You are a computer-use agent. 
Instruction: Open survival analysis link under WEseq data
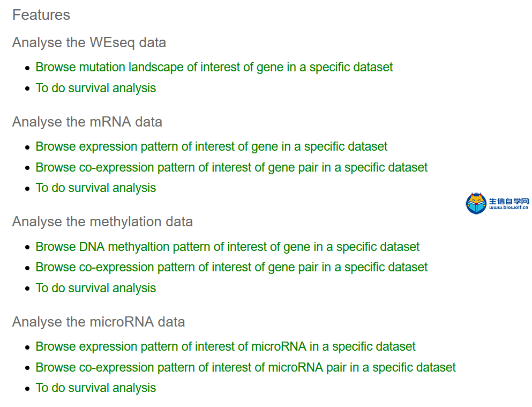click(x=96, y=88)
